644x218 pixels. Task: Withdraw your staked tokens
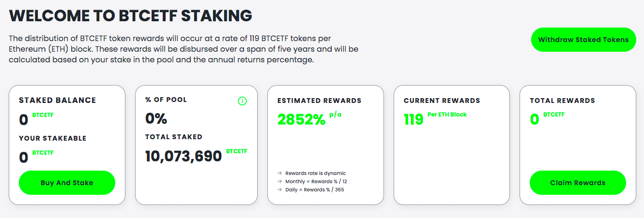point(583,40)
